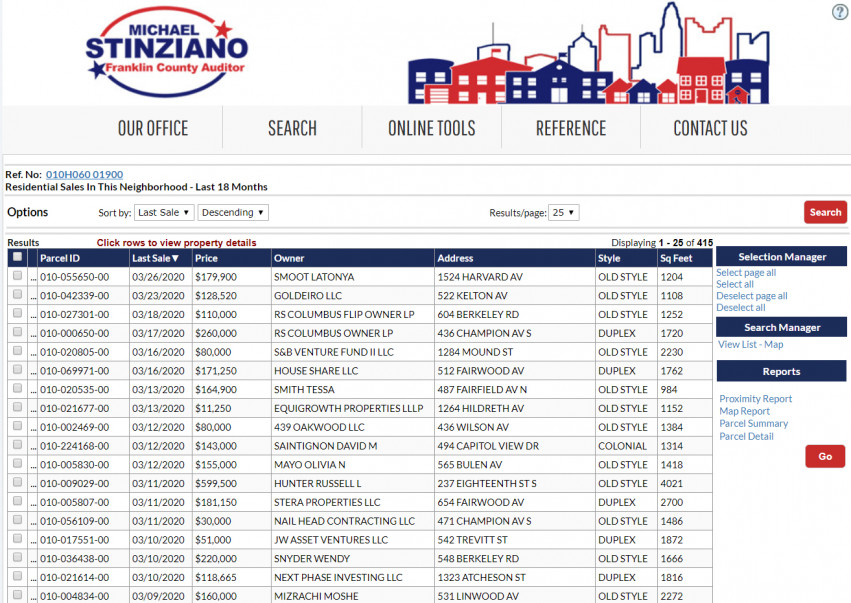Screen dimensions: 851x603
Task: Open the Map Report link
Action: point(745,411)
